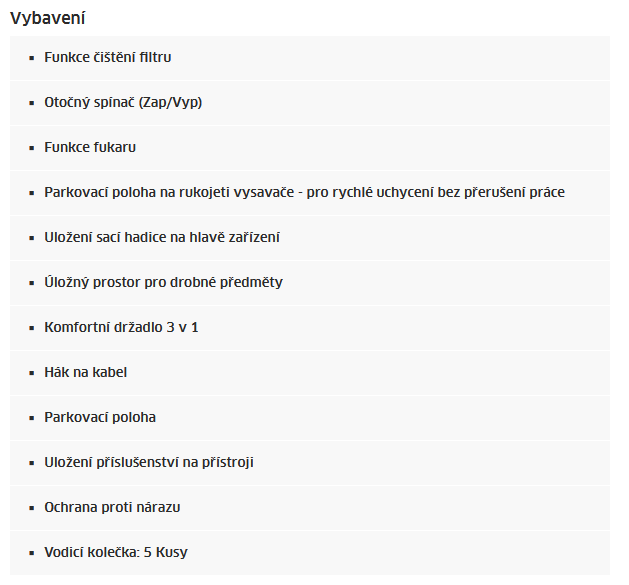Image resolution: width=629 pixels, height=585 pixels.
Task: Click Otočný spínač (Zap/Vyp) item
Action: [310, 103]
